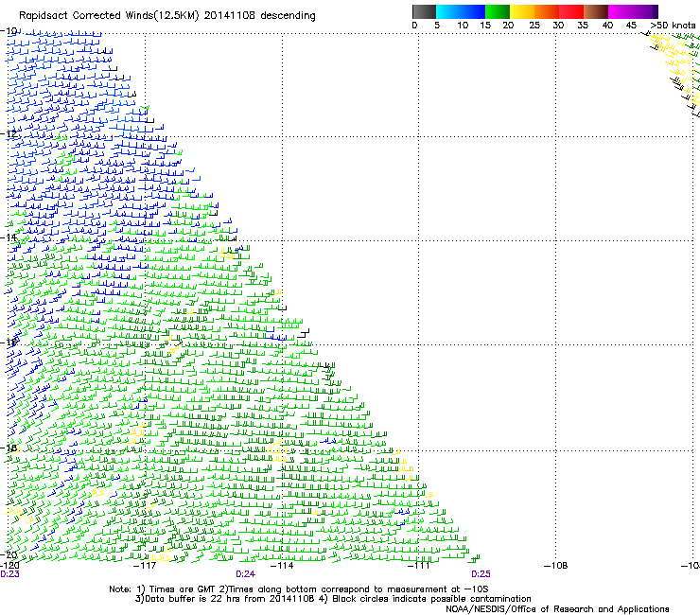This screenshot has height=615, width=700.
Task: Click the yellow 20-25 knots legend swatch
Action: (522, 11)
